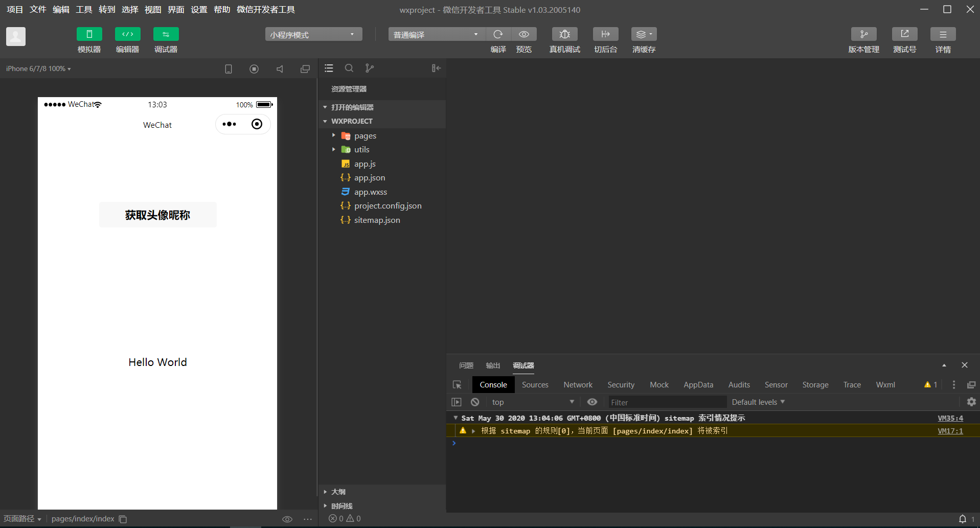Open the 工具 menu
The width and height of the screenshot is (980, 528).
[x=84, y=10]
